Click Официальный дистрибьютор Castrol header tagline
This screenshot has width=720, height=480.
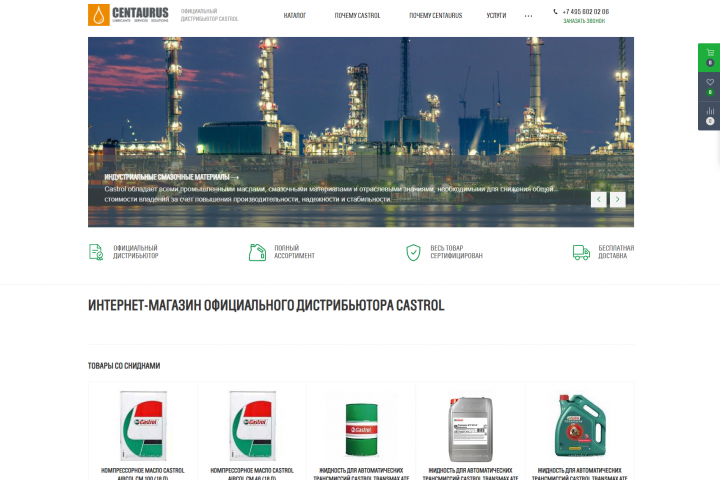pos(209,15)
